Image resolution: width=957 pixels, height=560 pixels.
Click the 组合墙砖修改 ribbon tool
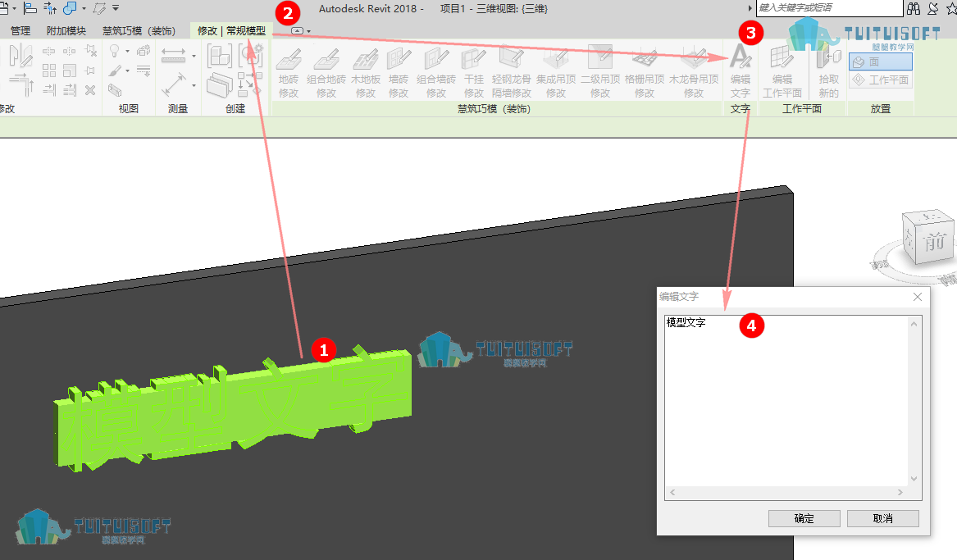[x=435, y=71]
